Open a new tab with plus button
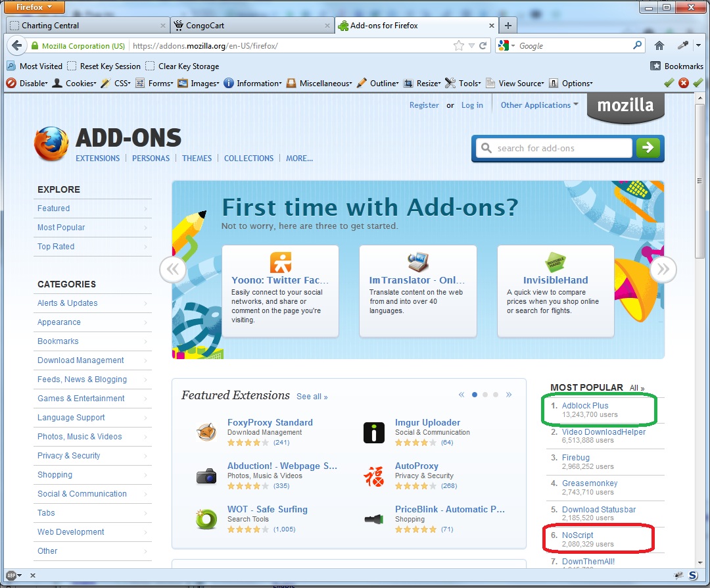This screenshot has height=588, width=710. coord(508,26)
